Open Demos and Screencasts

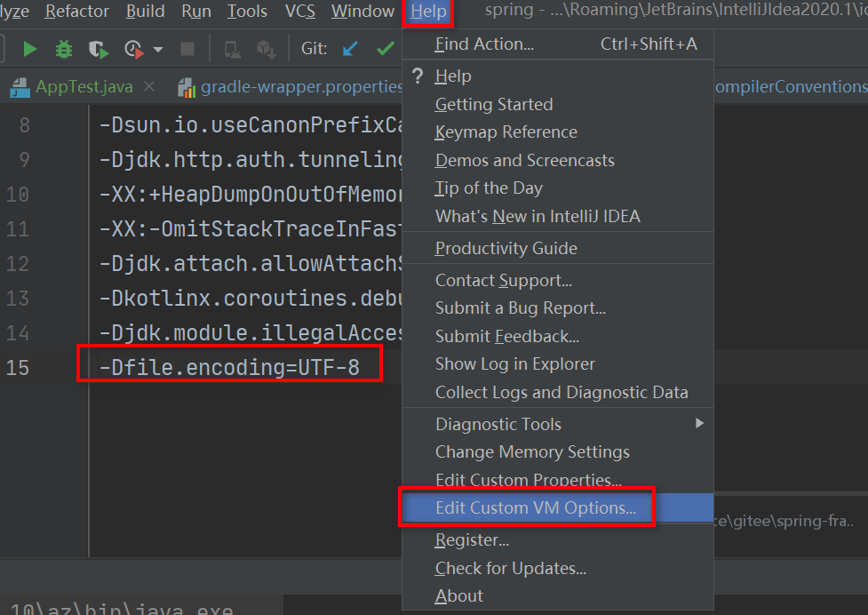tap(558, 160)
